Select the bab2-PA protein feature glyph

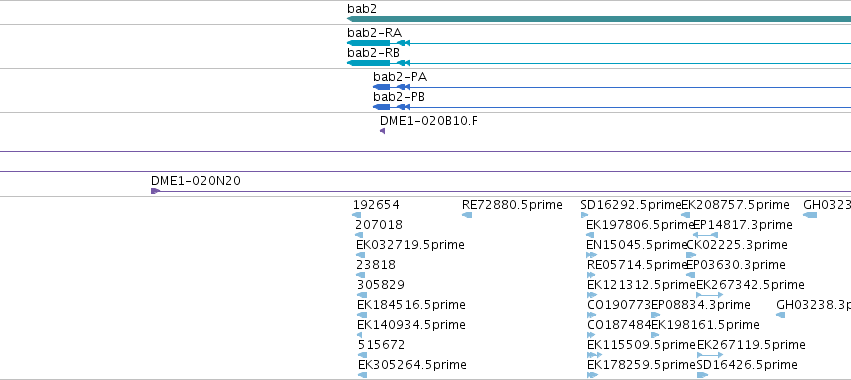(x=382, y=87)
